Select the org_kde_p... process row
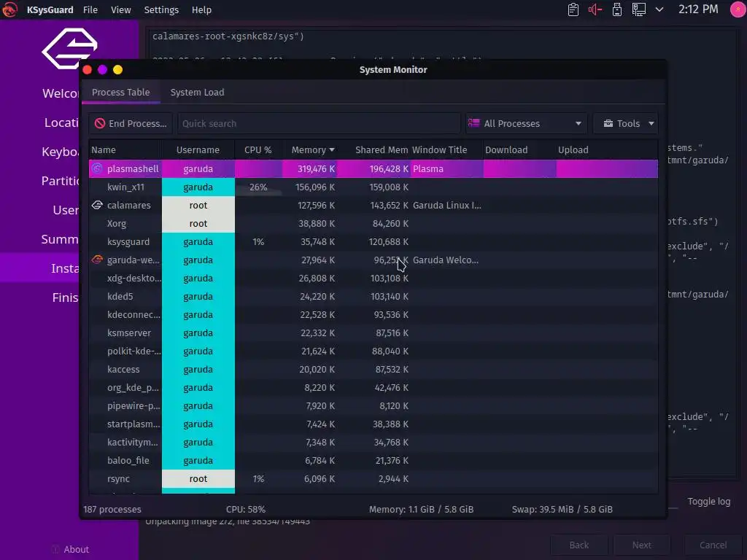 pyautogui.click(x=373, y=388)
